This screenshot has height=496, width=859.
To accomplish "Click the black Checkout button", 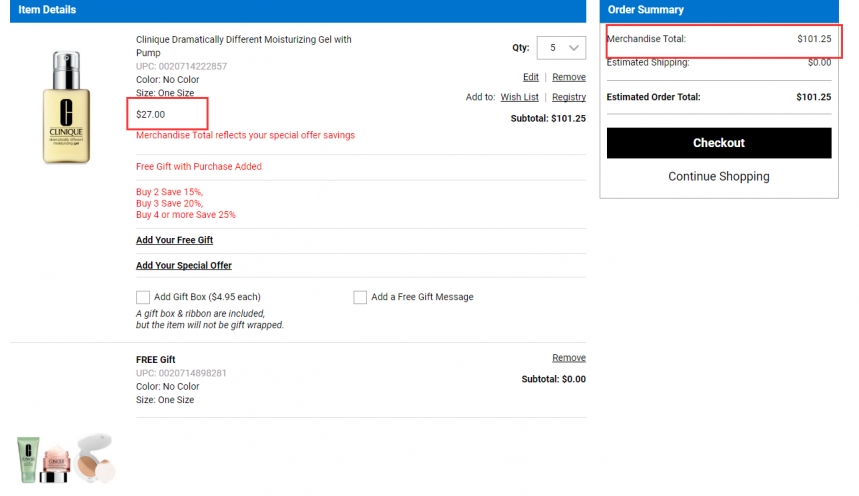I will [x=719, y=143].
